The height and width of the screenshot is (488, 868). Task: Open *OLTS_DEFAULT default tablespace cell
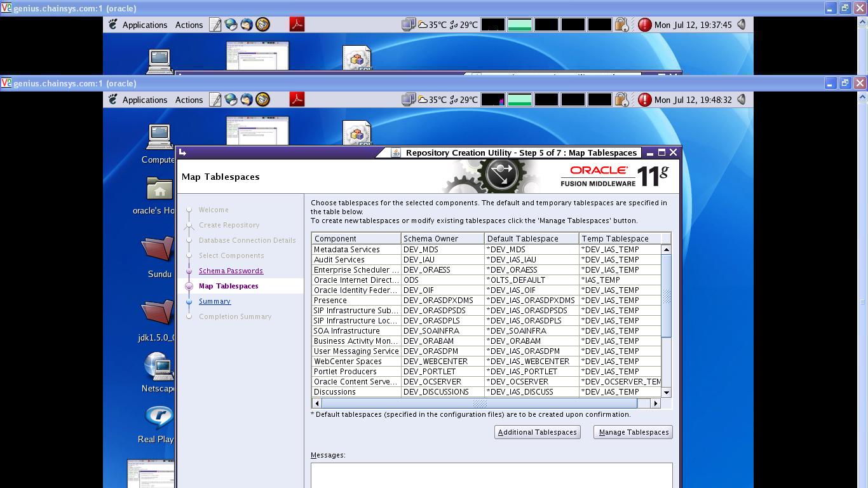click(532, 280)
